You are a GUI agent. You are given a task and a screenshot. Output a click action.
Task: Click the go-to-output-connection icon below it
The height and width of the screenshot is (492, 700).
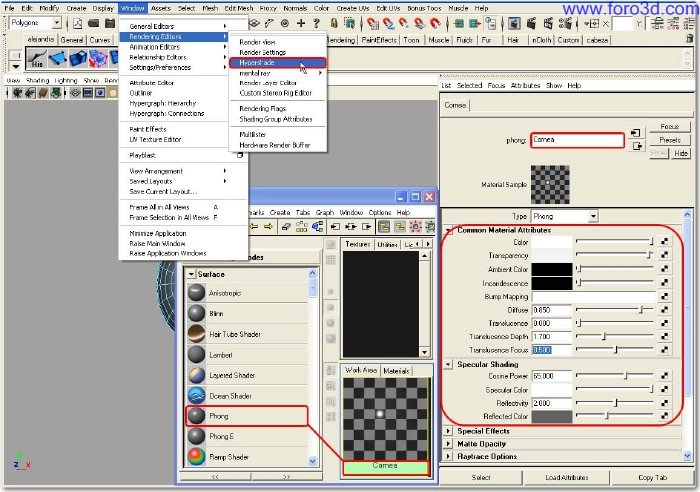click(636, 146)
